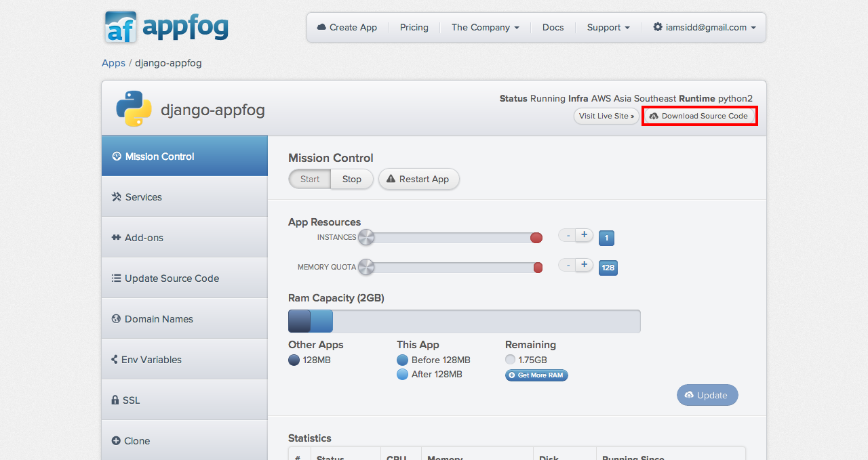Click the SSL padlock icon
Viewport: 868px width, 460px height.
(x=115, y=400)
